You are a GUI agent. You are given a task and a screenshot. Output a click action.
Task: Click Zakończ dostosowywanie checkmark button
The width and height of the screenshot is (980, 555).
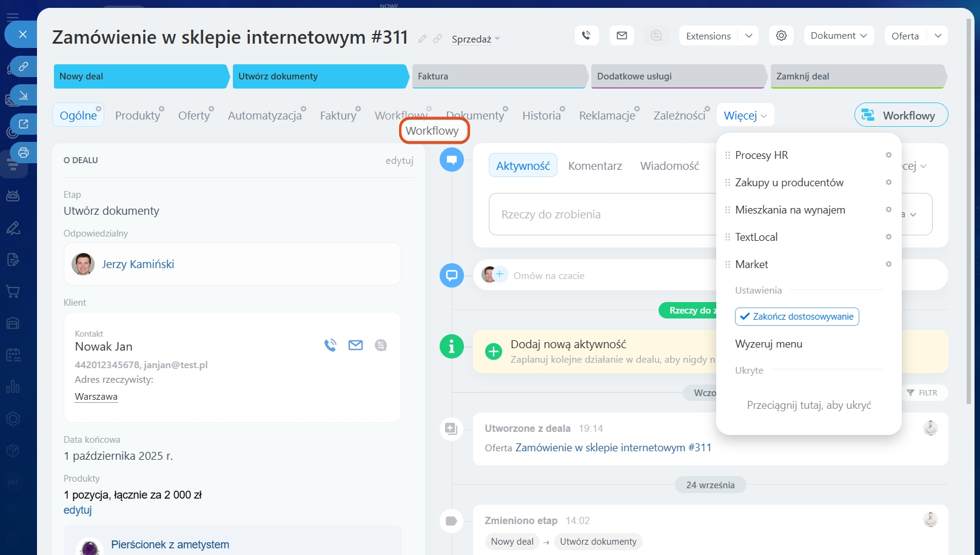[x=796, y=317]
